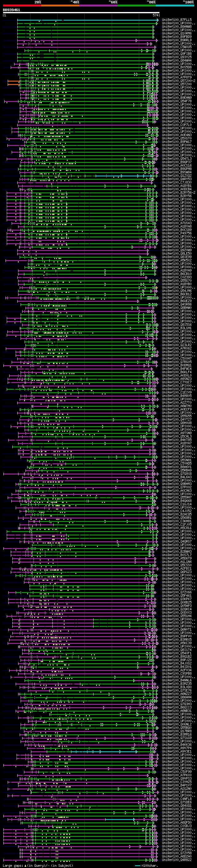
Task: Select the UniRef100_Q54JM6 label
Action: pos(177,291)
